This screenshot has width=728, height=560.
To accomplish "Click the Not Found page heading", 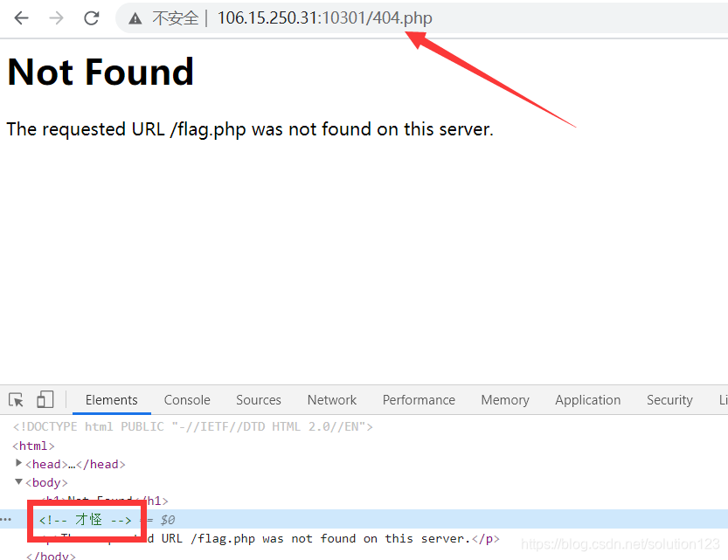I will pyautogui.click(x=101, y=73).
